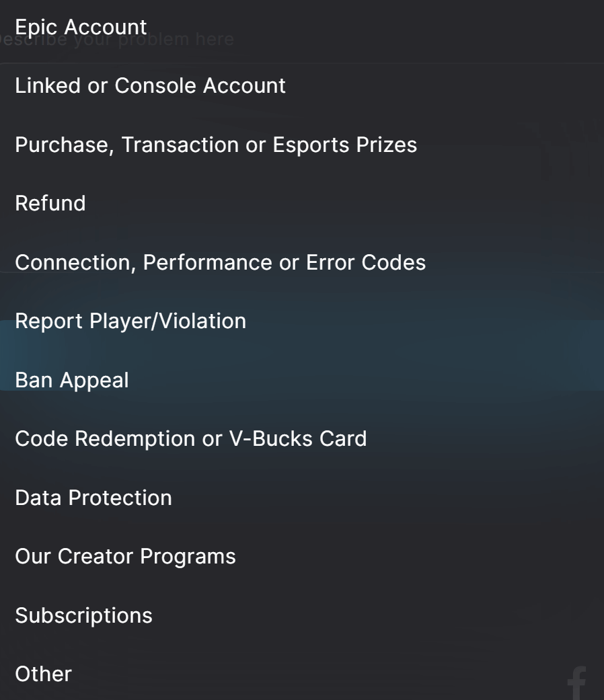Select Subscriptions for billing help

pos(83,615)
